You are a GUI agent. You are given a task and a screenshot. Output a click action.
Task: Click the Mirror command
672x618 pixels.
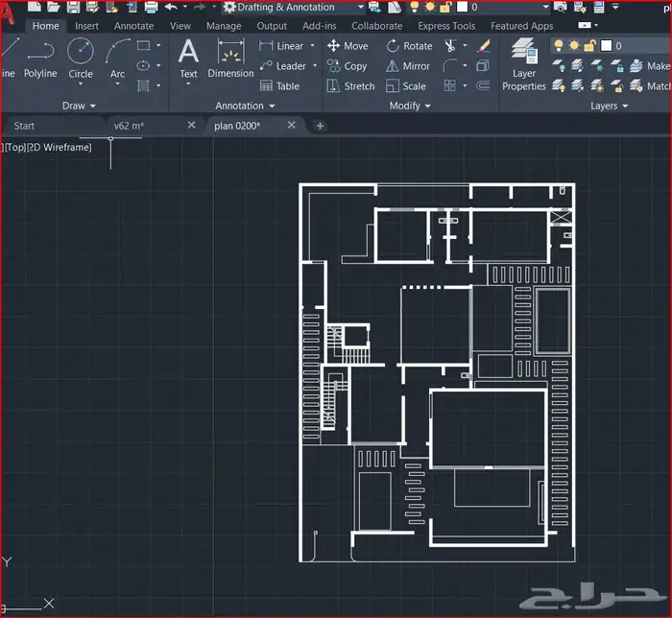(408, 66)
